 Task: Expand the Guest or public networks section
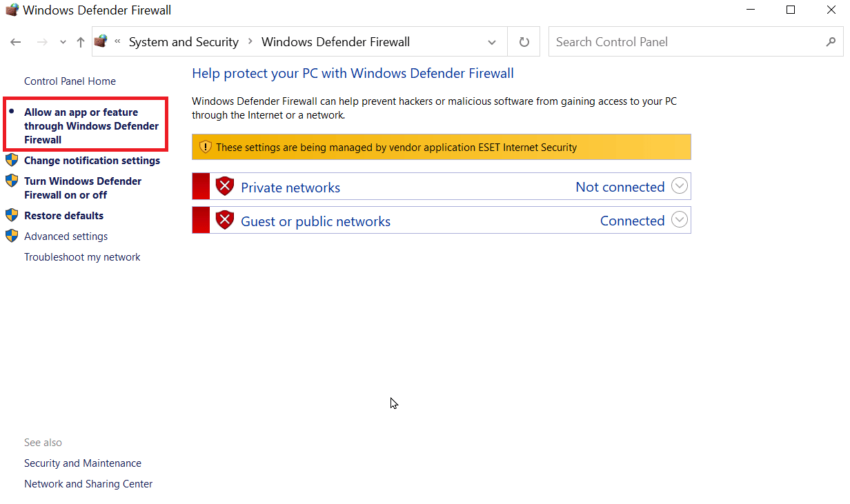[x=680, y=220]
